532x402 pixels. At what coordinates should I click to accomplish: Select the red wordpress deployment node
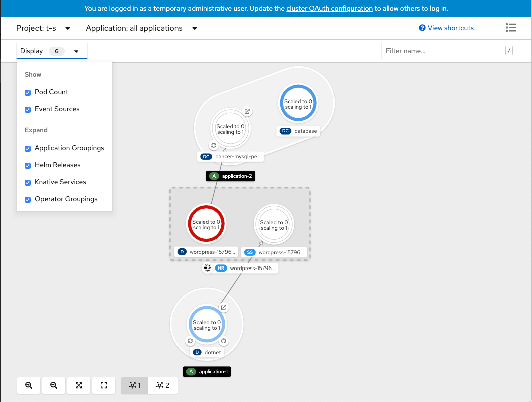[206, 223]
